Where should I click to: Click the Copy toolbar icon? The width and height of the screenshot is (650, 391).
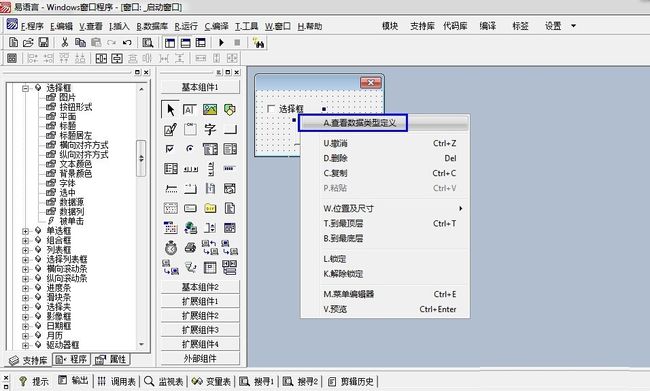click(x=80, y=42)
